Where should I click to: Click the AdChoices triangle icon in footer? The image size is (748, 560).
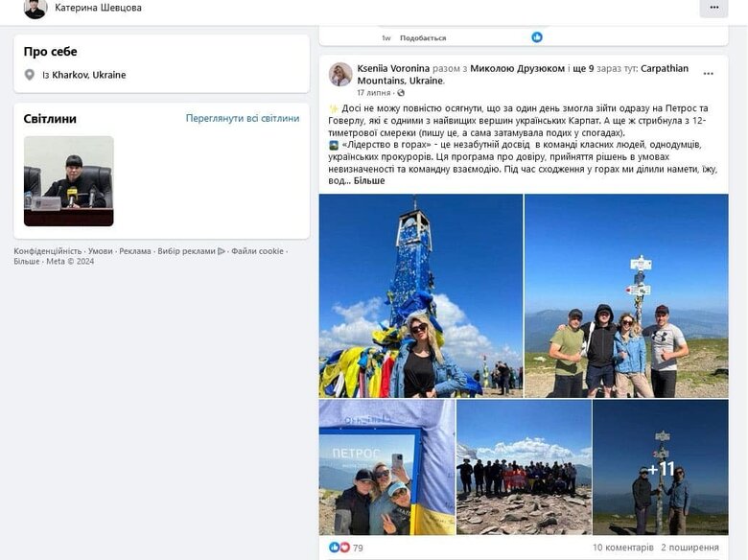(222, 251)
